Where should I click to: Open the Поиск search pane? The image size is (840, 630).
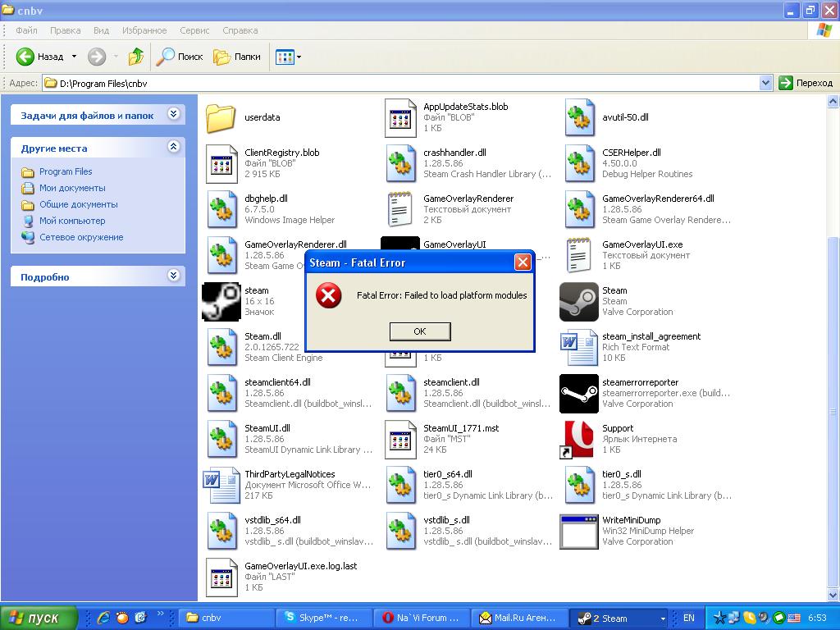[180, 57]
